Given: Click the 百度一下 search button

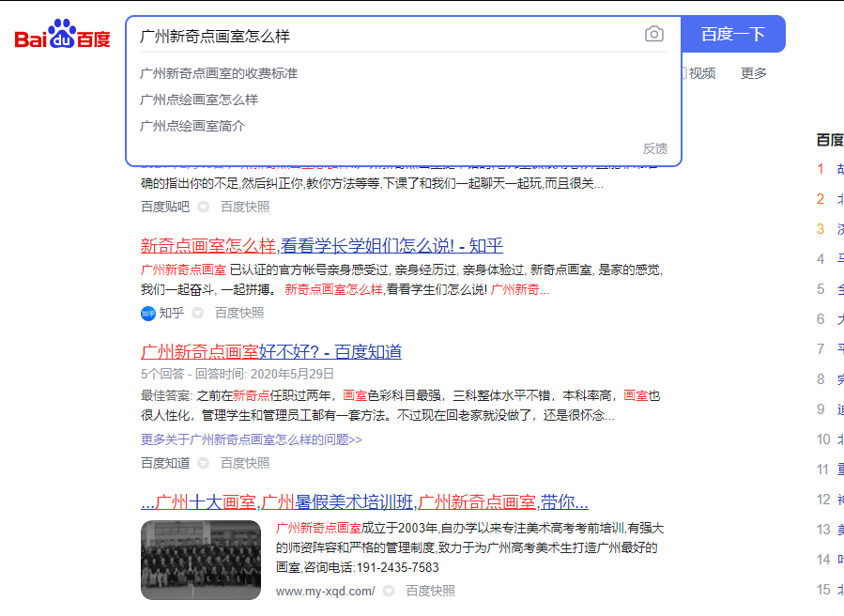Looking at the screenshot, I should tap(733, 34).
